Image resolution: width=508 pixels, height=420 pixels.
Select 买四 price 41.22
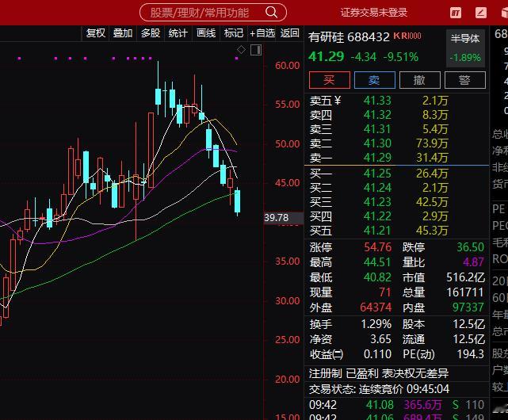[377, 216]
